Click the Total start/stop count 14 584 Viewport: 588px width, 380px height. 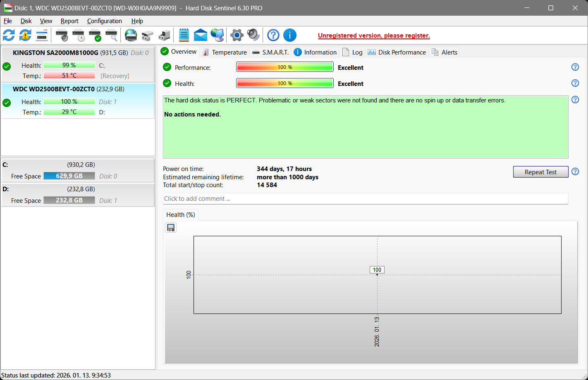coord(267,185)
